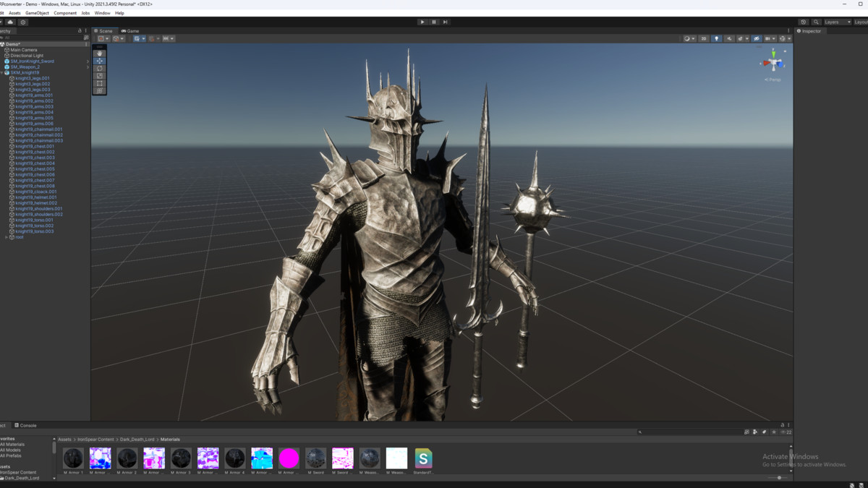The image size is (868, 488).
Task: Open Undo History clock icon
Action: (x=804, y=22)
